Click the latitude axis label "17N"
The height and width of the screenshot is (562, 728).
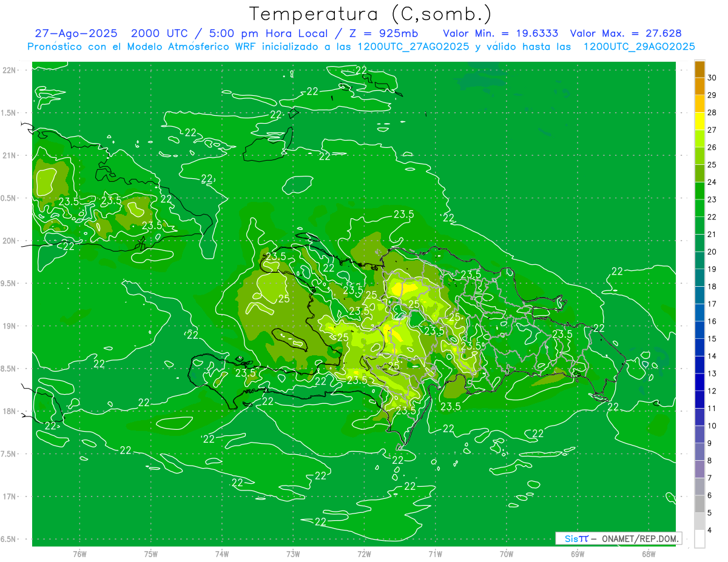(10, 497)
